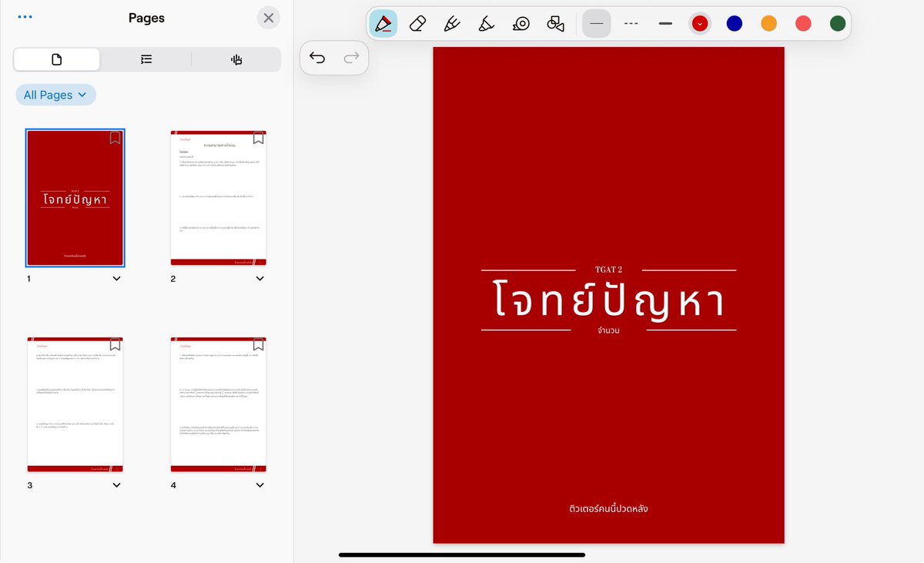Toggle the bookmark flag on page 3
This screenshot has width=924, height=563.
click(x=115, y=345)
